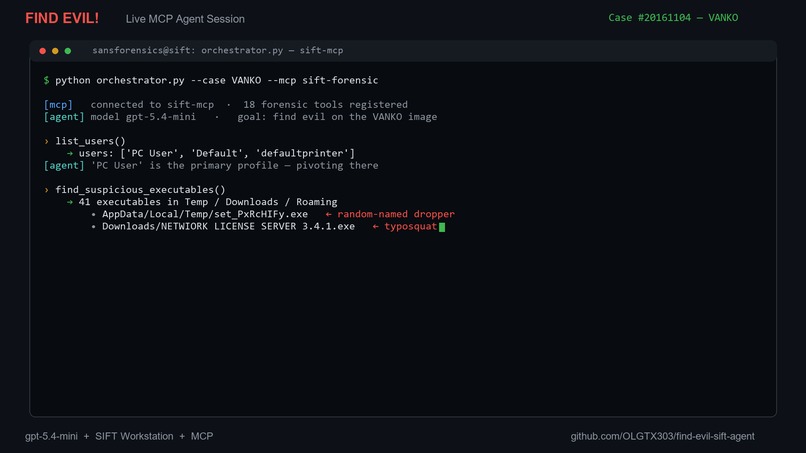Click the 'PC User is the primary profile' line

coord(211,166)
